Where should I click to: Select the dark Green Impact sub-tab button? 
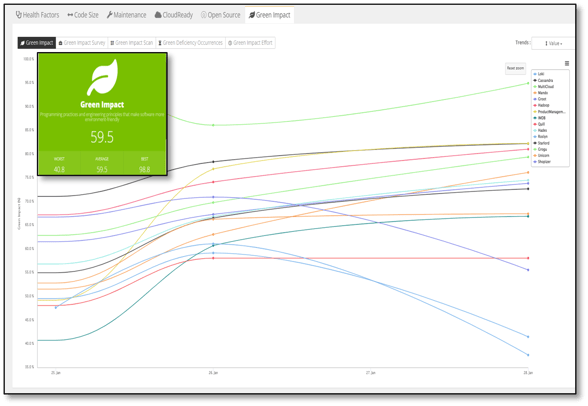pyautogui.click(x=37, y=43)
